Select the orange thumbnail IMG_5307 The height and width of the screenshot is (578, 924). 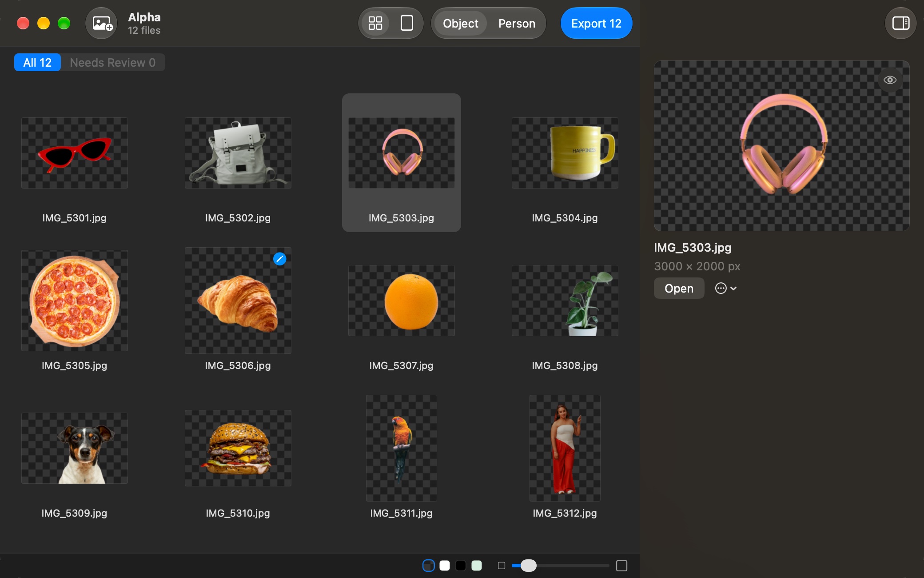pos(402,301)
